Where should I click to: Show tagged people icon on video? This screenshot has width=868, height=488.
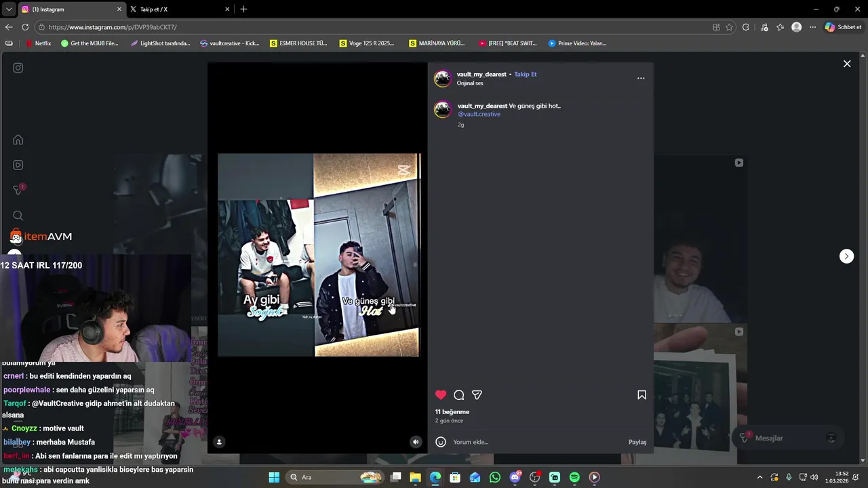(219, 442)
